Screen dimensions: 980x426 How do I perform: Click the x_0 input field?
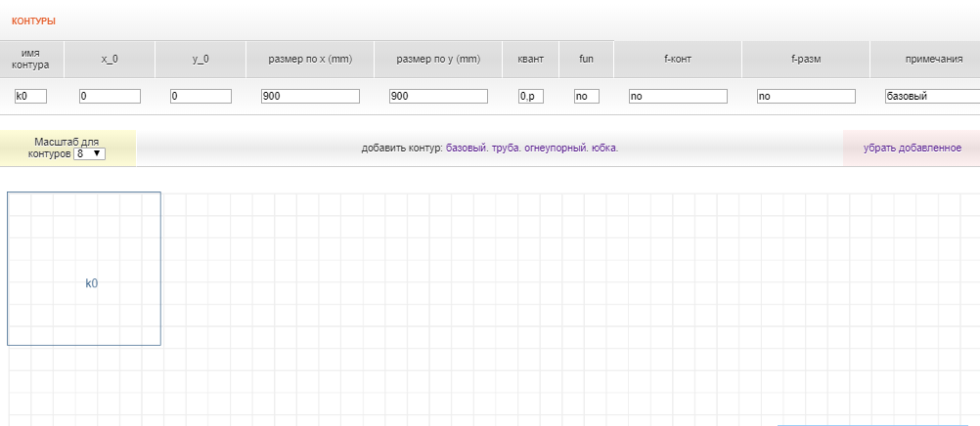[x=110, y=97]
